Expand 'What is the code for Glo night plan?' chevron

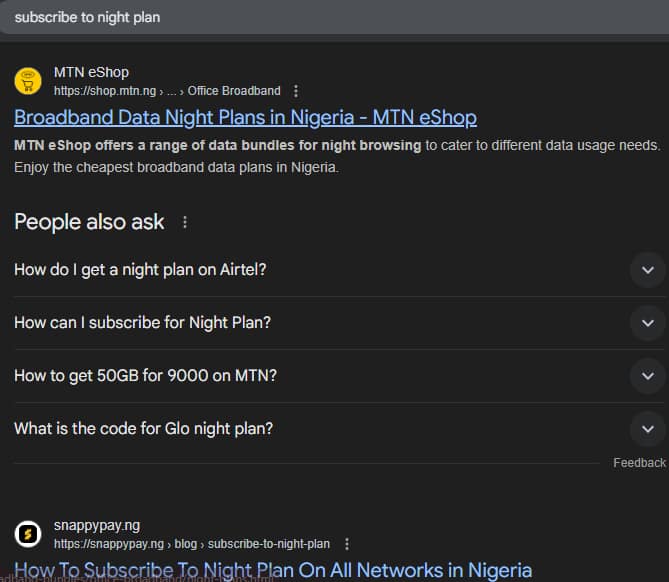(x=647, y=429)
